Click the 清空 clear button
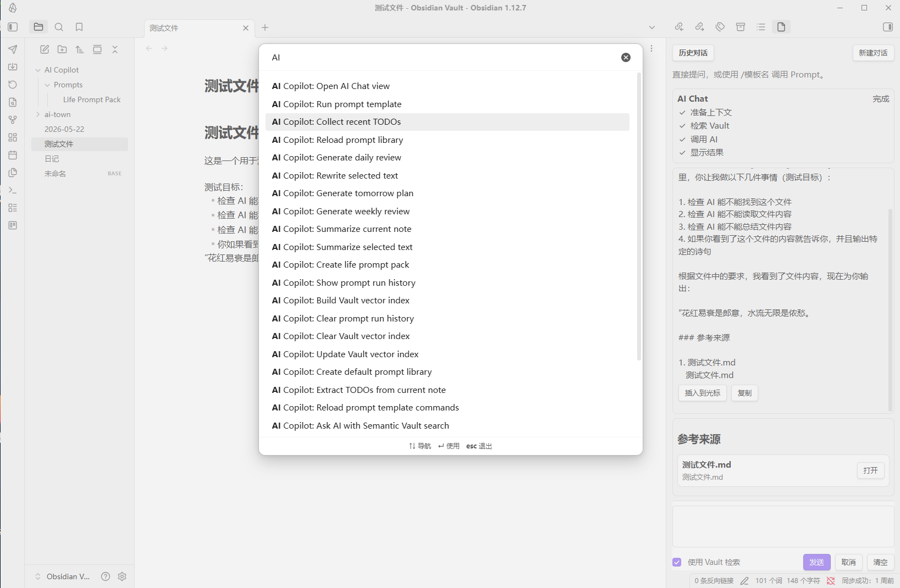 tap(880, 562)
